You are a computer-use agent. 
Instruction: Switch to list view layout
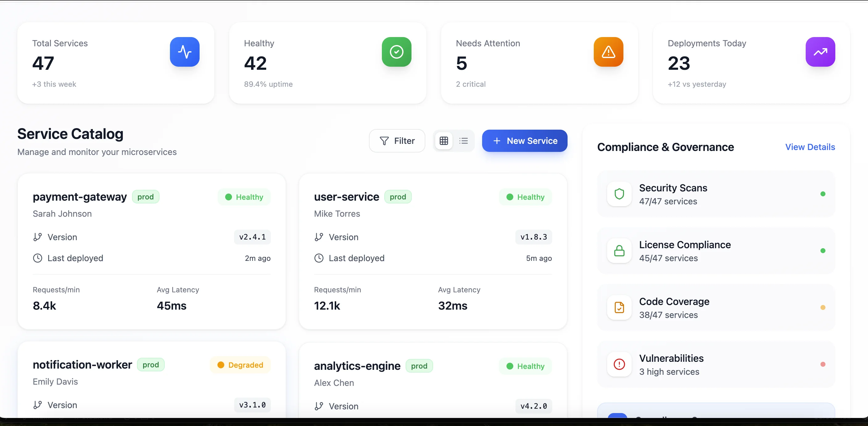click(x=464, y=141)
